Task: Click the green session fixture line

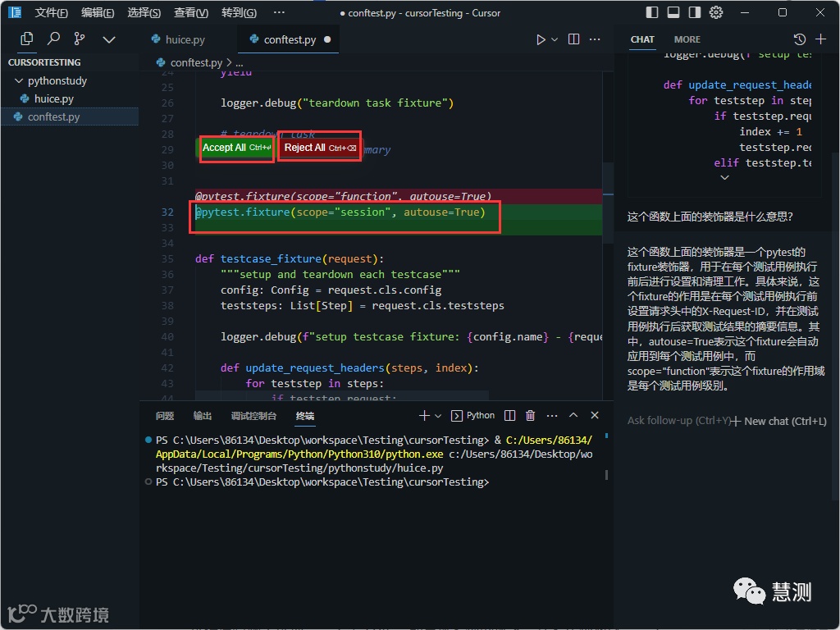Action: [x=340, y=212]
